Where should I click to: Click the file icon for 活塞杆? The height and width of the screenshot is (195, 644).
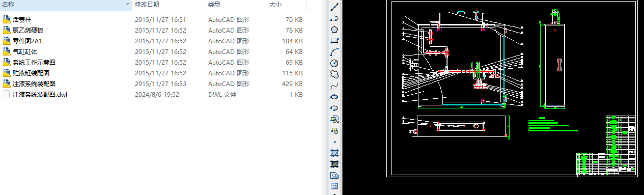(6, 20)
